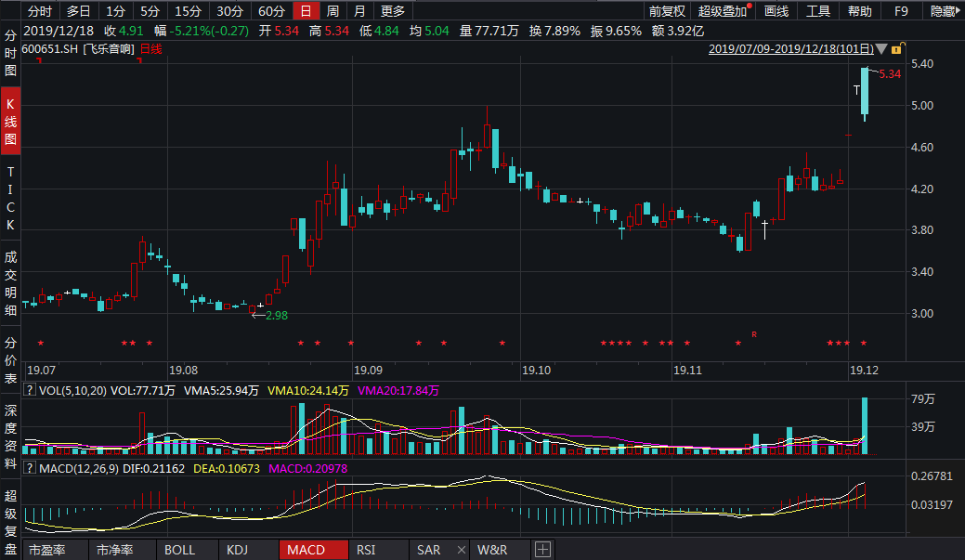Image resolution: width=965 pixels, height=560 pixels.
Task: Click the T marker beside the last candle
Action: [x=856, y=90]
